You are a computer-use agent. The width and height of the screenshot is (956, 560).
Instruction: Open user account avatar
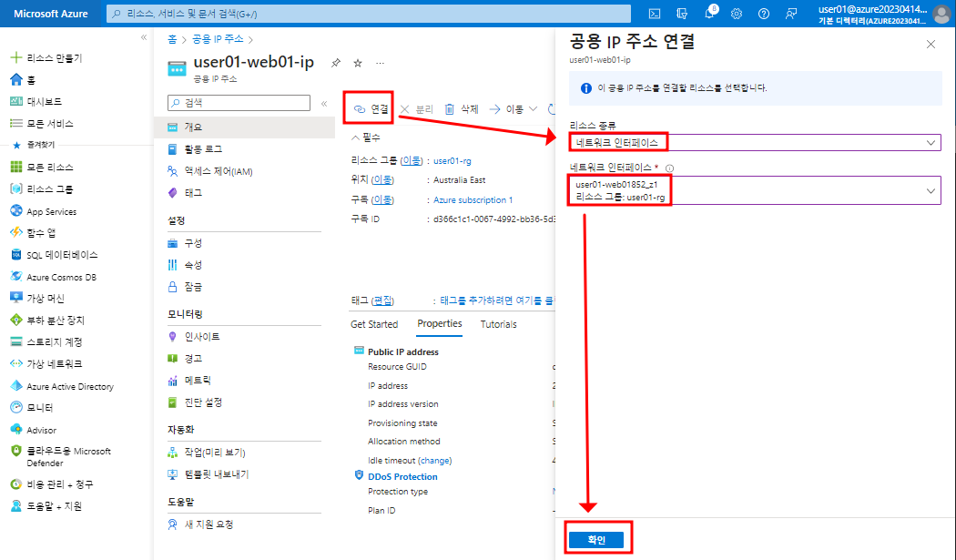pyautogui.click(x=941, y=14)
